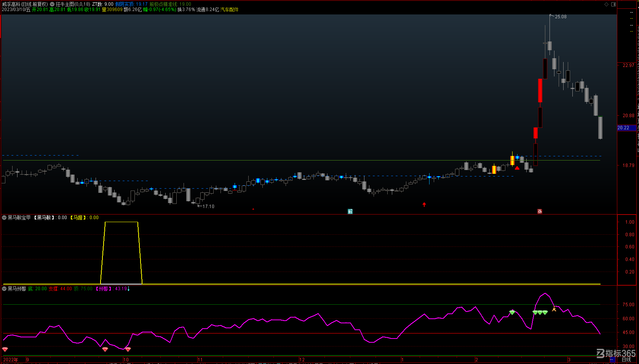Click the yellow-orange candle before the breakout
The height and width of the screenshot is (364, 639).
tap(513, 160)
